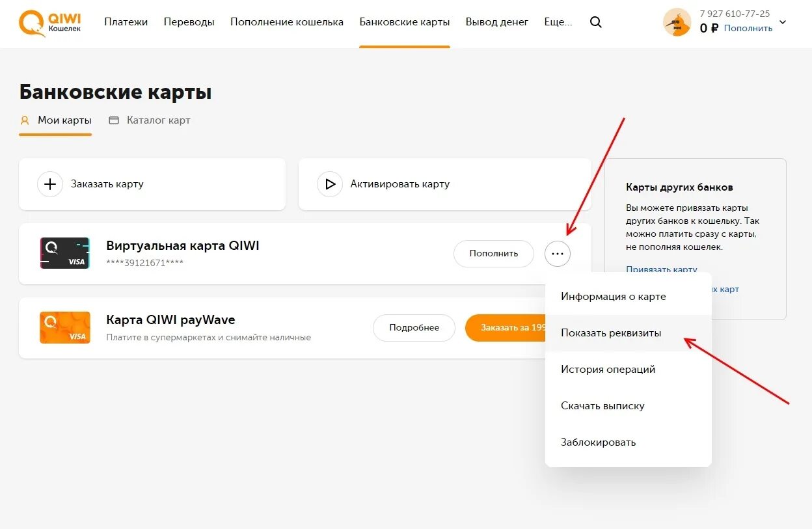Click the play icon in Активировать карту

point(330,184)
